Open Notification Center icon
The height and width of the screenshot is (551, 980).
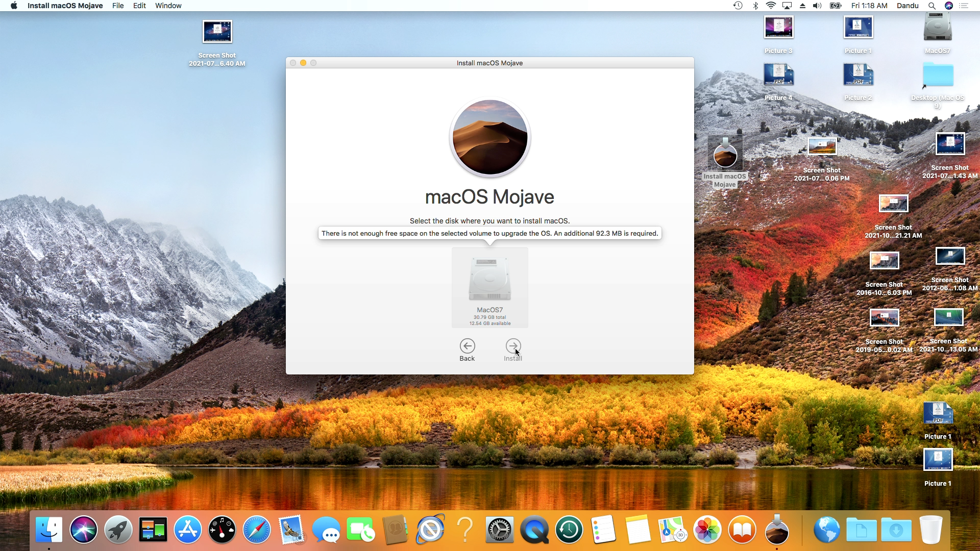[964, 6]
